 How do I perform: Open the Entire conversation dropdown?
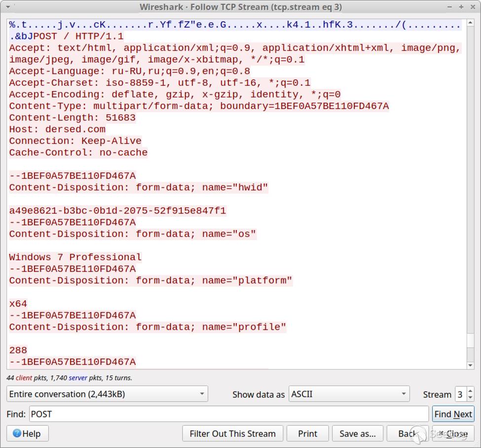tap(107, 394)
